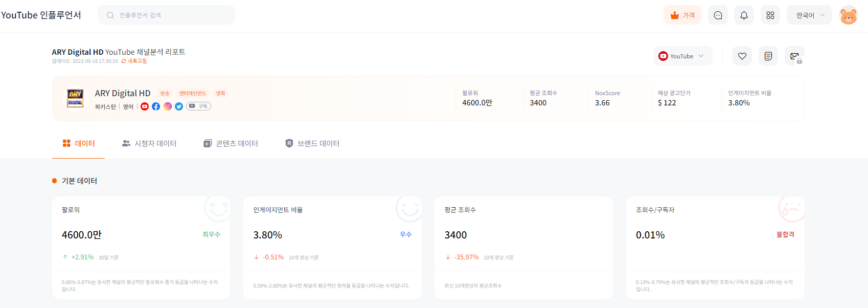Click the 기본 데이터 section heading
The height and width of the screenshot is (308, 868).
coord(79,181)
